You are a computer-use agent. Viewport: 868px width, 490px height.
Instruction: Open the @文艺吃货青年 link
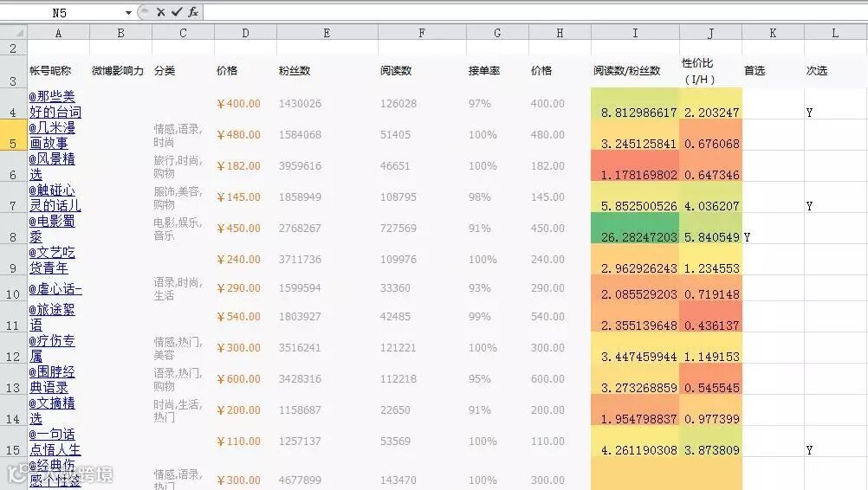tap(52, 260)
